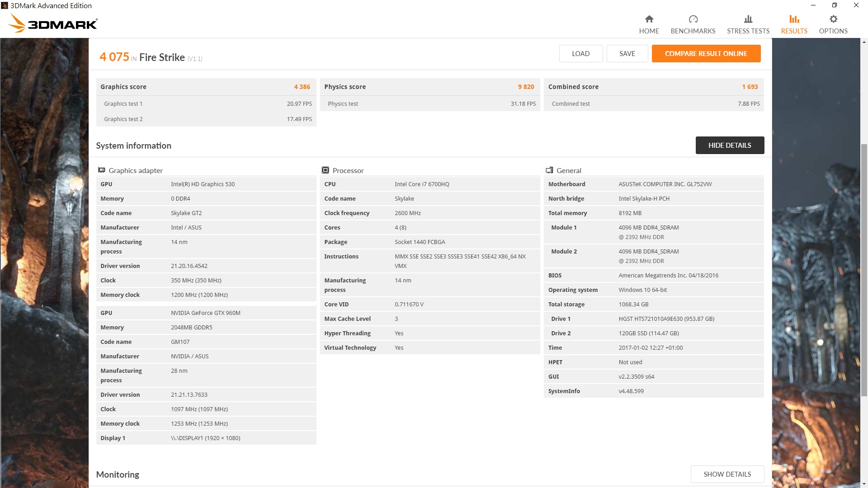Click the Display 1 resolution value
This screenshot has width=868, height=488.
coord(205,438)
